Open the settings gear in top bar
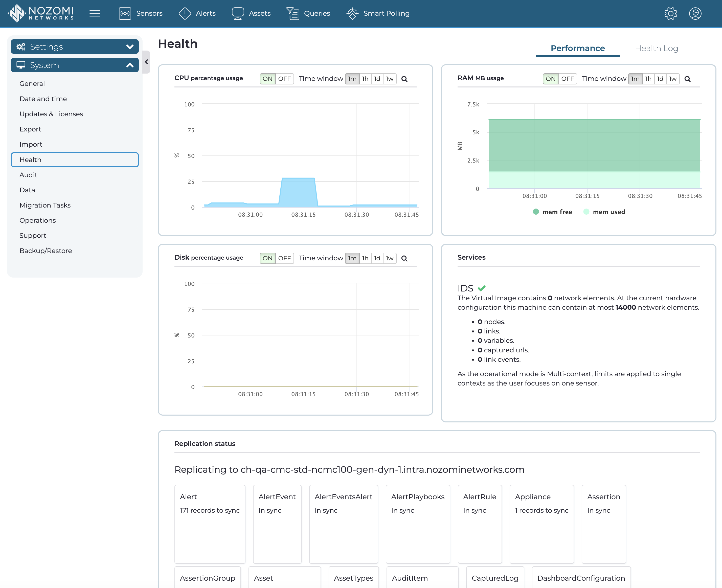This screenshot has width=722, height=588. point(670,14)
